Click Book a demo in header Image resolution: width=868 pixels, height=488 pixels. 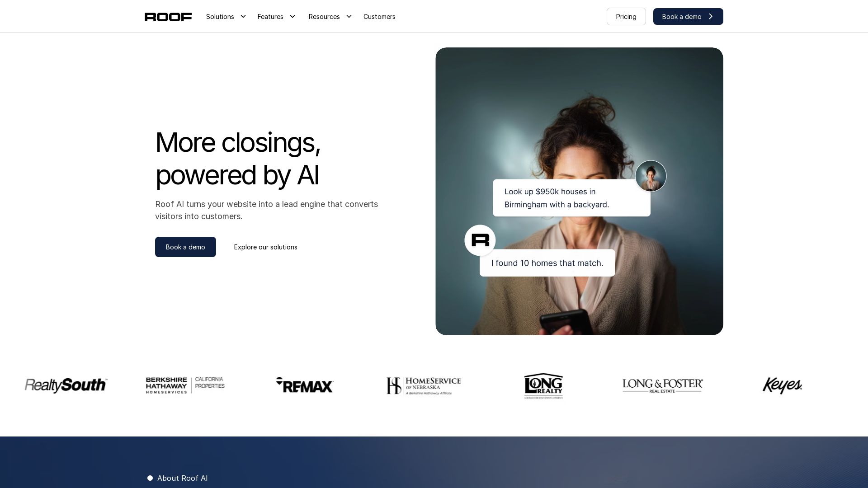[688, 17]
